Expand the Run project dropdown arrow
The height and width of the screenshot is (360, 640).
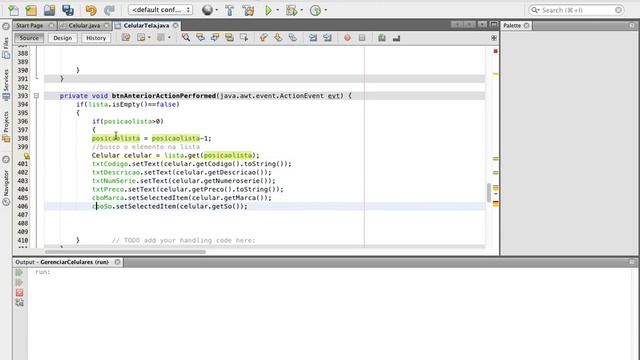pos(278,10)
